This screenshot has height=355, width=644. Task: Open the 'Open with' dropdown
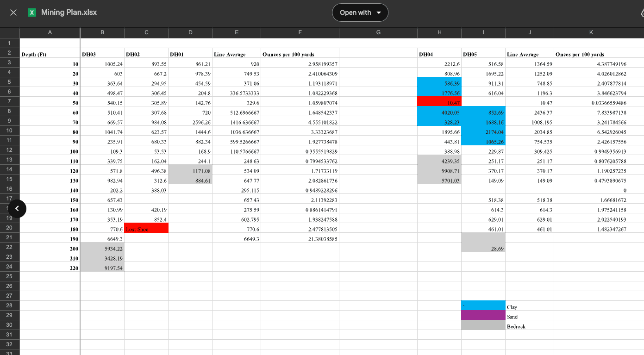coord(360,12)
